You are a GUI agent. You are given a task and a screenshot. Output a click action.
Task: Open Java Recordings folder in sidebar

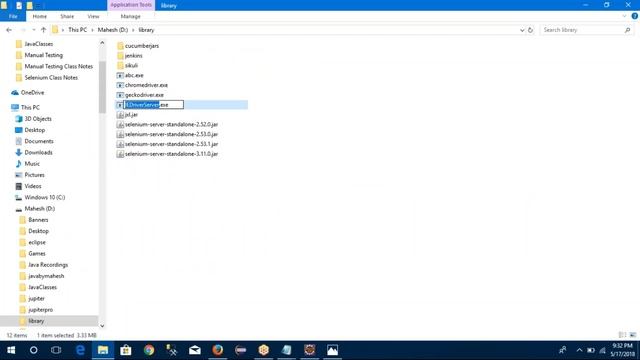tap(48, 264)
